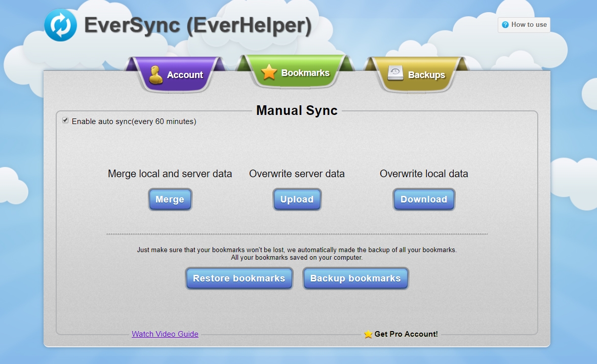The image size is (597, 364).
Task: Click the golden user icon on Account tab
Action: [x=156, y=74]
